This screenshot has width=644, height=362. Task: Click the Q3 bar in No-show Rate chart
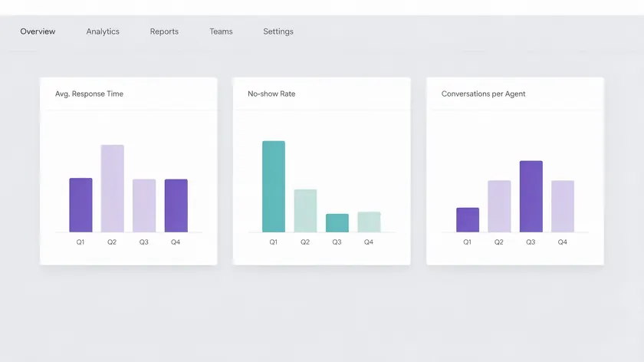tap(337, 222)
